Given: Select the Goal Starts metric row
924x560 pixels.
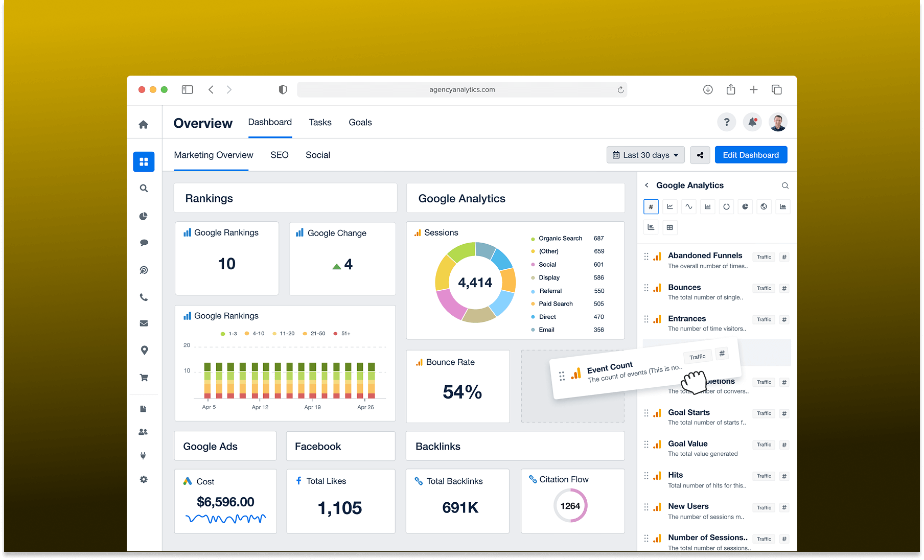Looking at the screenshot, I should (717, 417).
